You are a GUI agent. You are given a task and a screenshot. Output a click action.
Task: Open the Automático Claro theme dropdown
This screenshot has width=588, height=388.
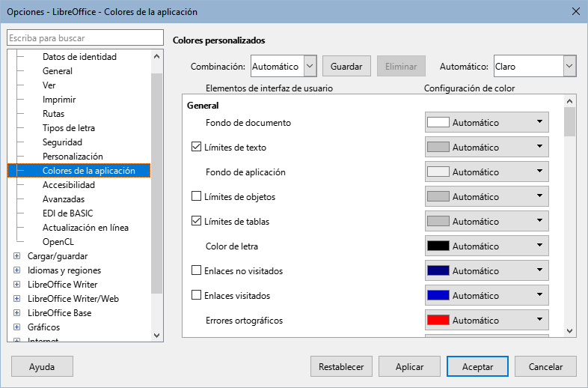(535, 66)
